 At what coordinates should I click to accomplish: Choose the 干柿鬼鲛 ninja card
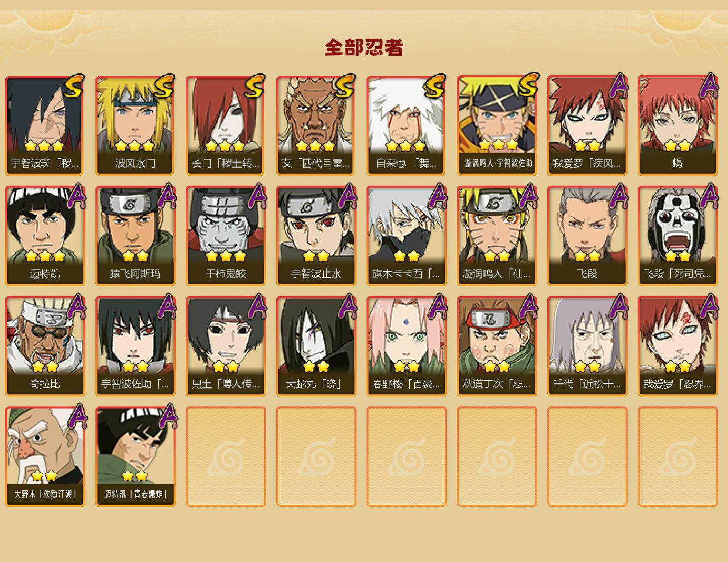point(225,236)
